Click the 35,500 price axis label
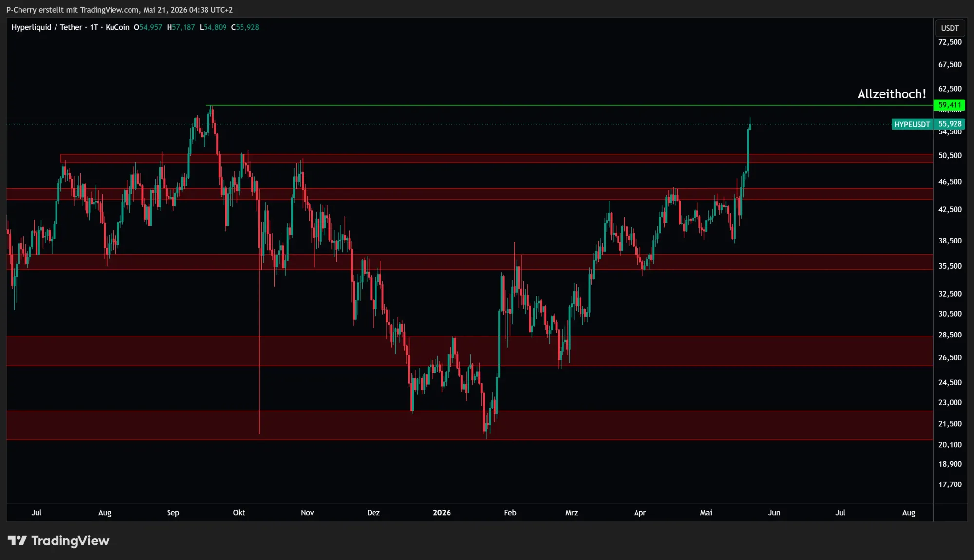The width and height of the screenshot is (974, 560). [950, 266]
